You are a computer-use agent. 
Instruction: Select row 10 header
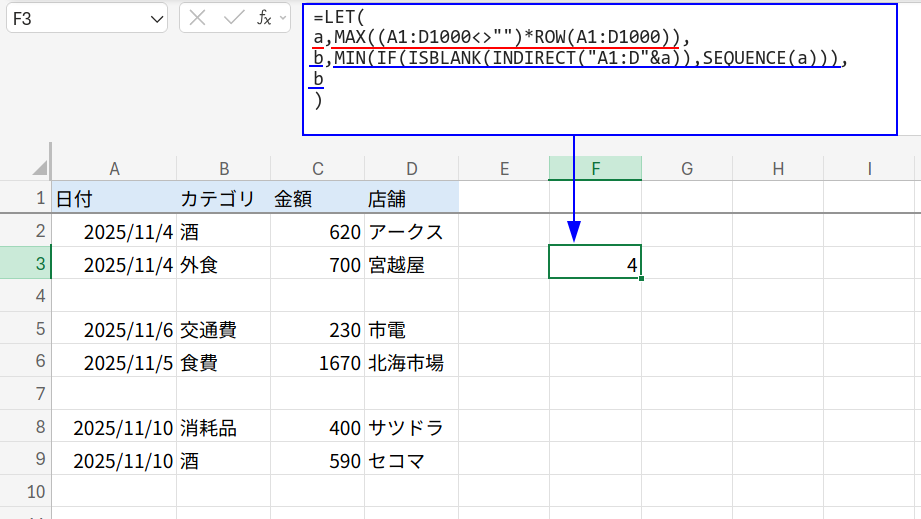coord(26,491)
